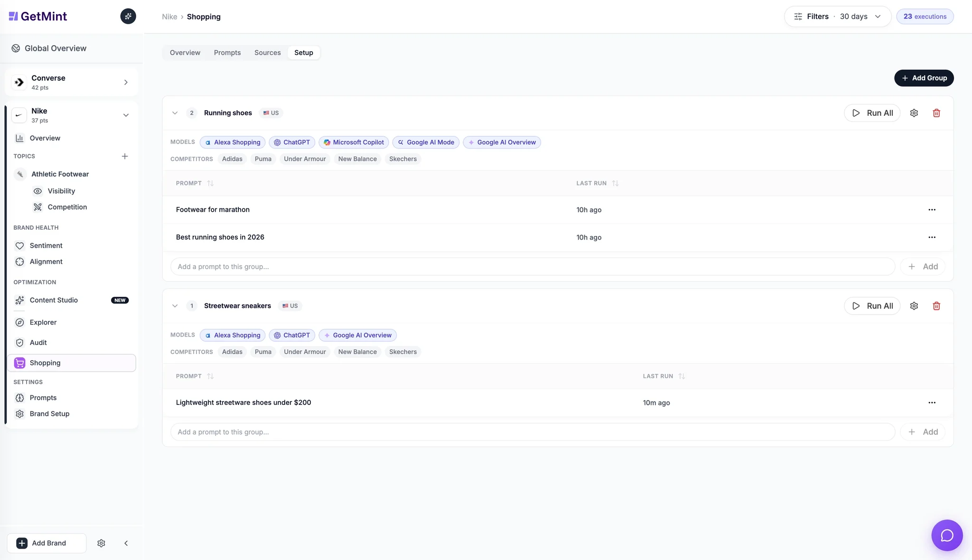Click the GetMint logo
This screenshot has width=972, height=560.
[38, 16]
